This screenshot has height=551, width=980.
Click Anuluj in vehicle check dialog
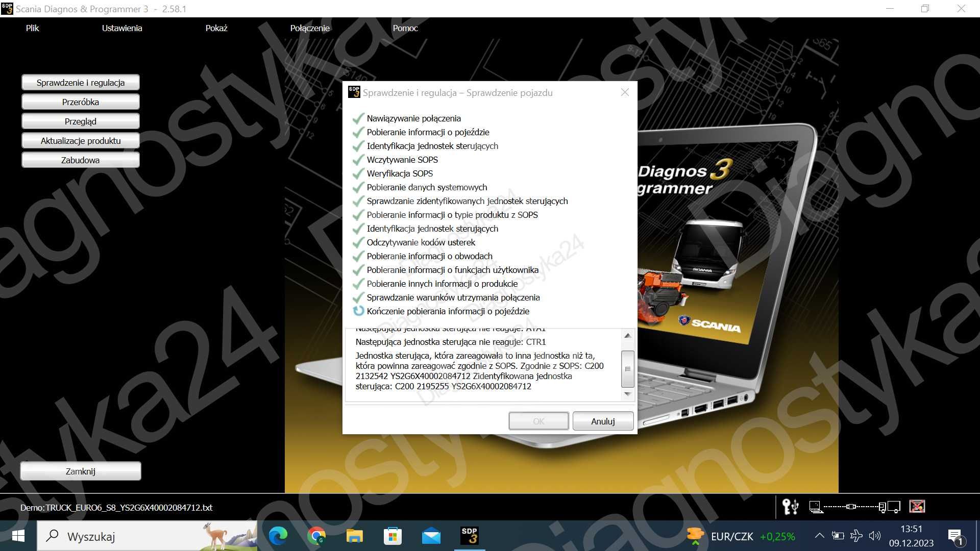coord(603,421)
